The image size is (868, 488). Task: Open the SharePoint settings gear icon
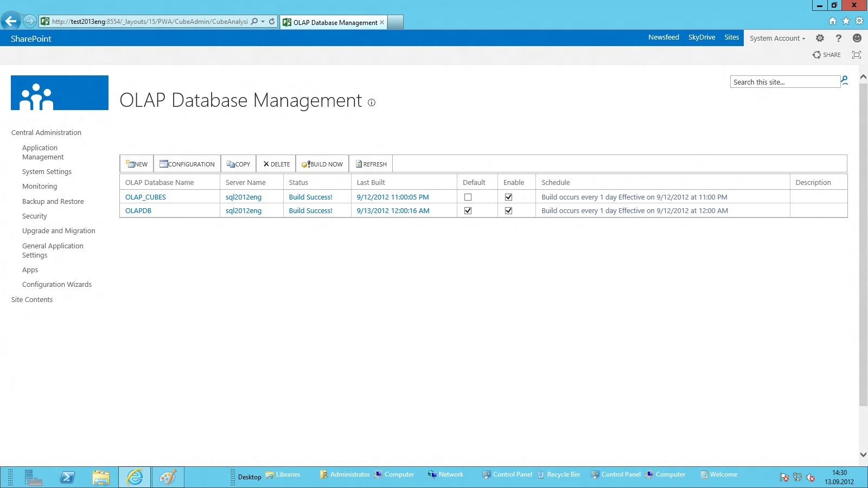coord(820,38)
